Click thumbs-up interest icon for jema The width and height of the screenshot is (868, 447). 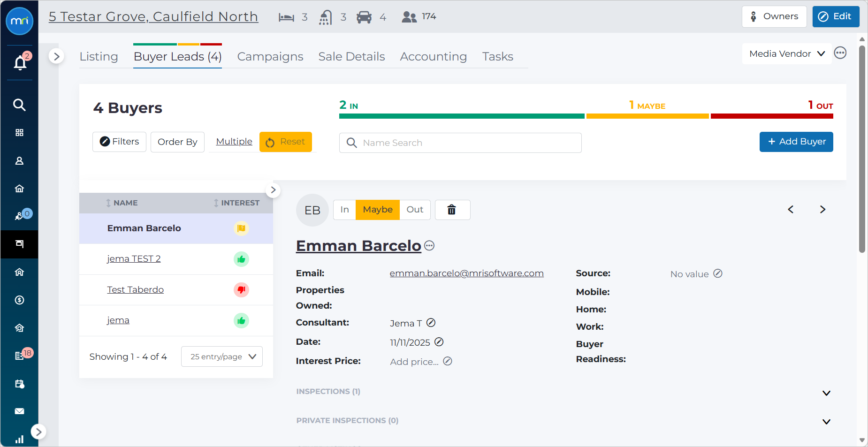241,320
